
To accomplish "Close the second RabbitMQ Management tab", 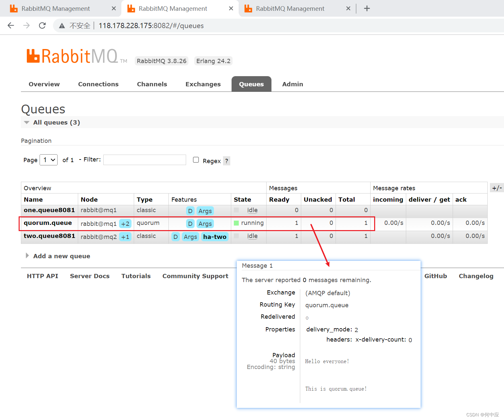I will pyautogui.click(x=231, y=8).
